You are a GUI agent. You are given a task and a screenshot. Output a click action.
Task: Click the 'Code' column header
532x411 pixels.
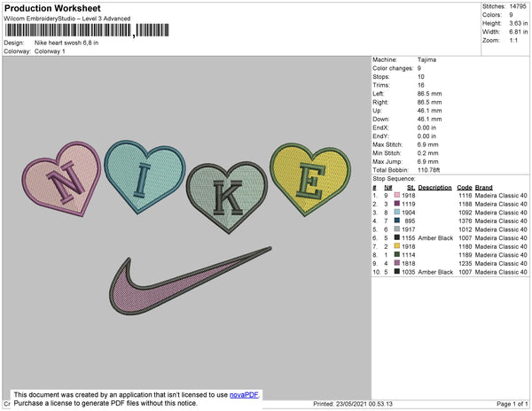coord(465,188)
